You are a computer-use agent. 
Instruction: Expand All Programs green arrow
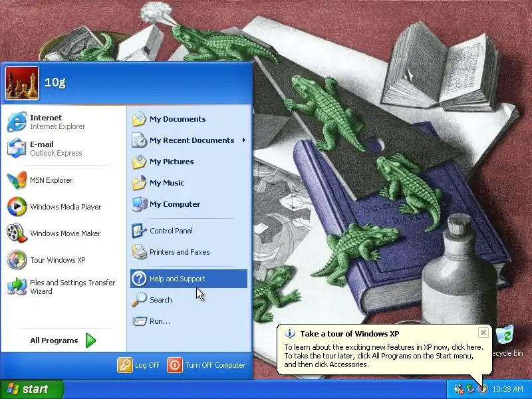90,340
